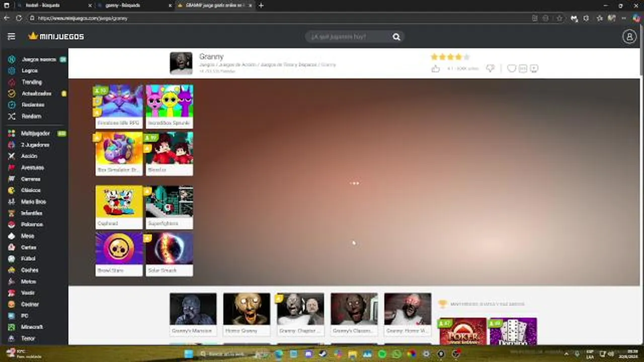Click the Pokemon pokeball icon
Viewport: 644px width, 362px height.
pos(11,225)
